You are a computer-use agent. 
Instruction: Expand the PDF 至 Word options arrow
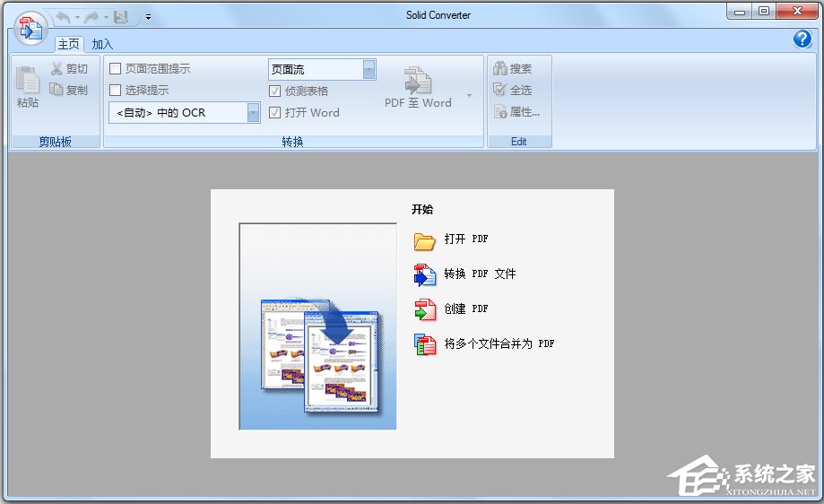tap(469, 95)
